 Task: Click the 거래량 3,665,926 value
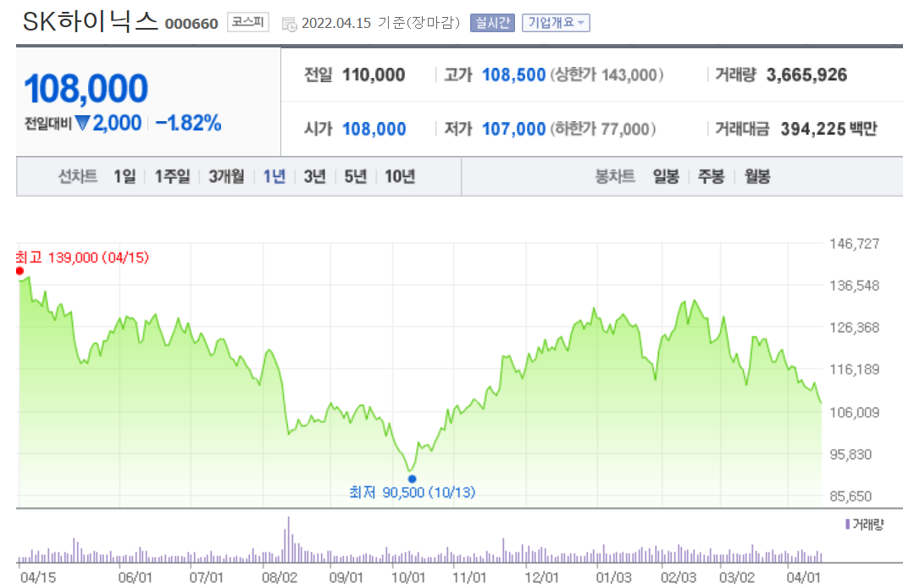[806, 75]
